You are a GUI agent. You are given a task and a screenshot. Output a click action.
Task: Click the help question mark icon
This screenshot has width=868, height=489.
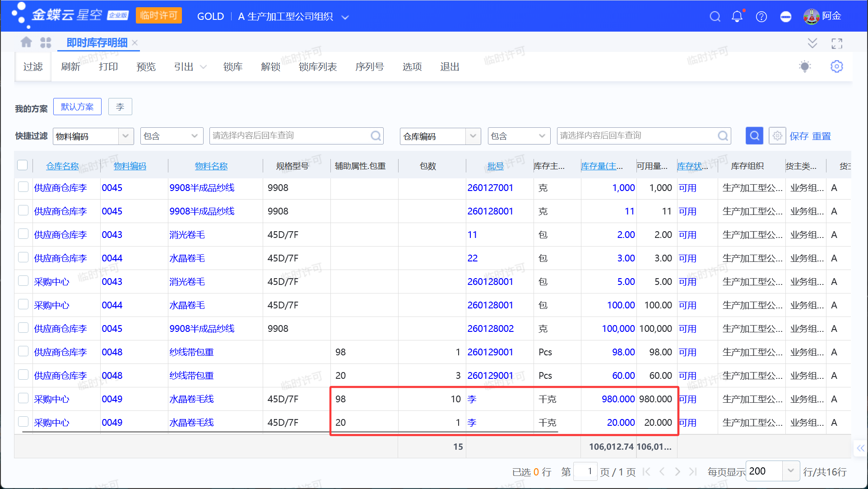[761, 17]
